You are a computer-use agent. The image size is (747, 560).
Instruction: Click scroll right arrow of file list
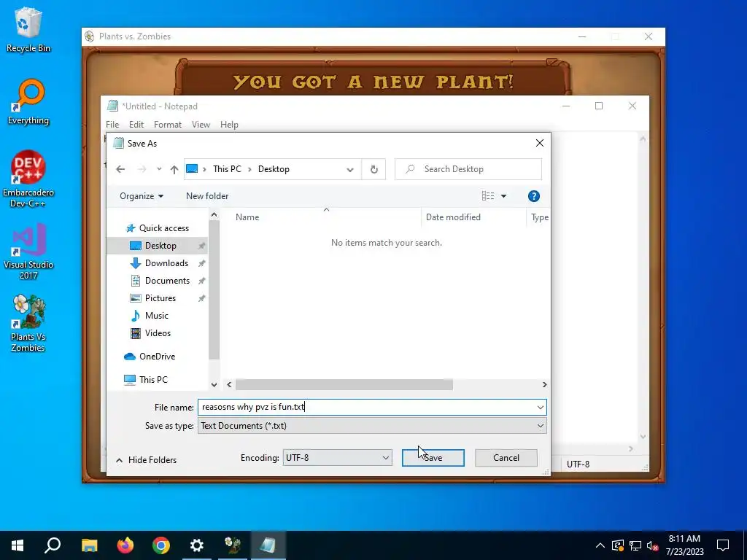click(x=544, y=385)
